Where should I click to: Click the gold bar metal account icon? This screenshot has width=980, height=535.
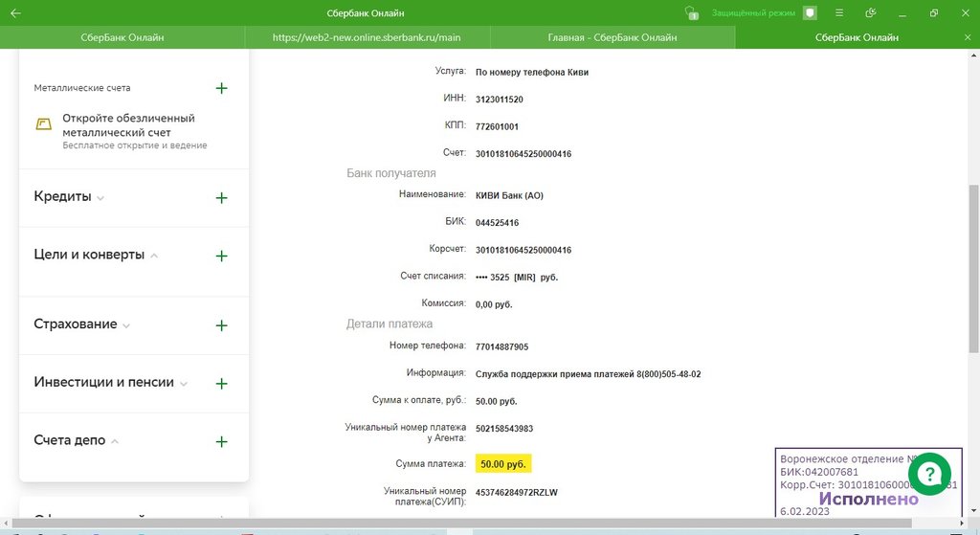pos(44,124)
